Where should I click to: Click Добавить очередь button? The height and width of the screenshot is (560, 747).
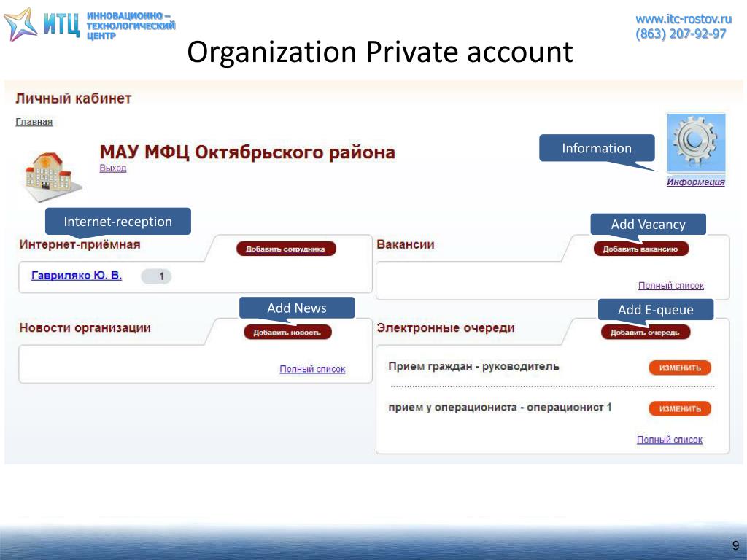coord(645,332)
